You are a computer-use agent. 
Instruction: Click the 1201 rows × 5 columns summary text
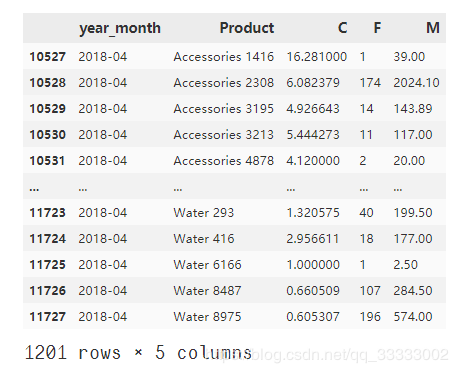(x=138, y=353)
